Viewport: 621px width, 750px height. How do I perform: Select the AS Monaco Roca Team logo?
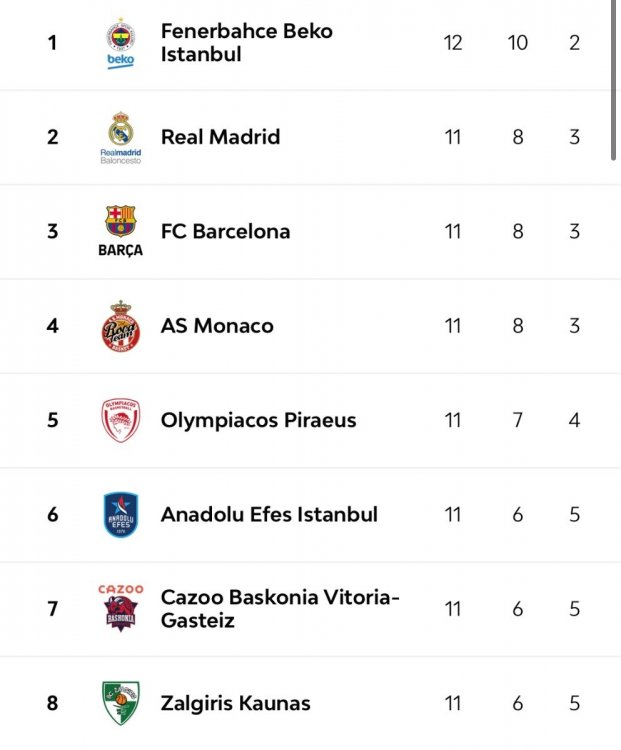[121, 326]
